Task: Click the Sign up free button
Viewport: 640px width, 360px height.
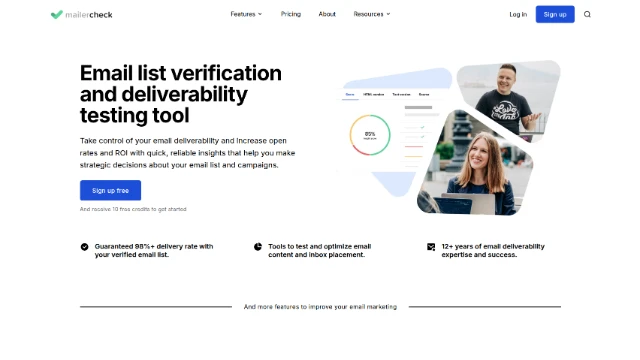Action: [110, 190]
